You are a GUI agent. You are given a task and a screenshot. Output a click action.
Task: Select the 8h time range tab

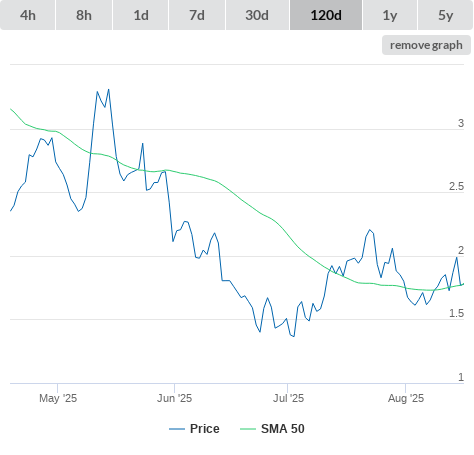[84, 15]
